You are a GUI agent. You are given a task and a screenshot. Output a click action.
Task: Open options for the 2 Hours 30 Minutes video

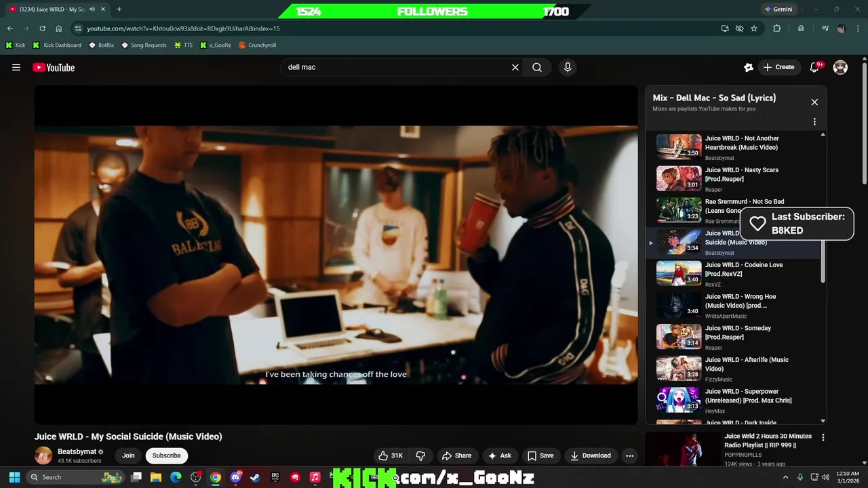(x=823, y=438)
